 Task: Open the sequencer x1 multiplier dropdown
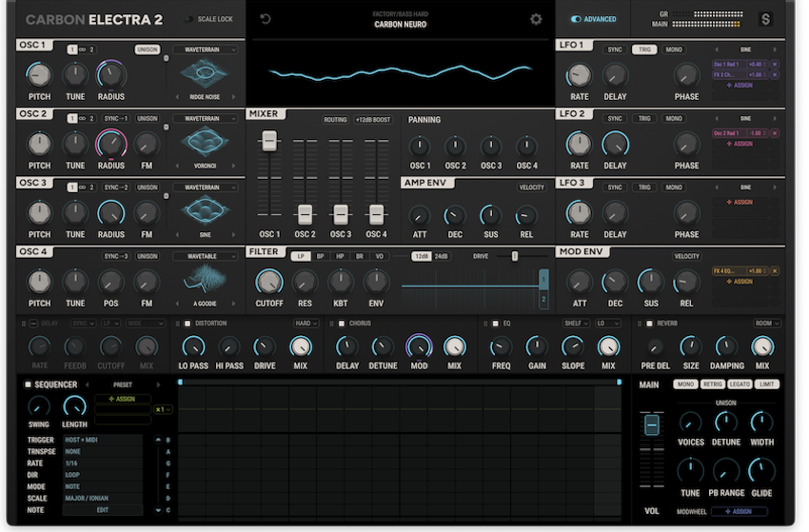(163, 409)
